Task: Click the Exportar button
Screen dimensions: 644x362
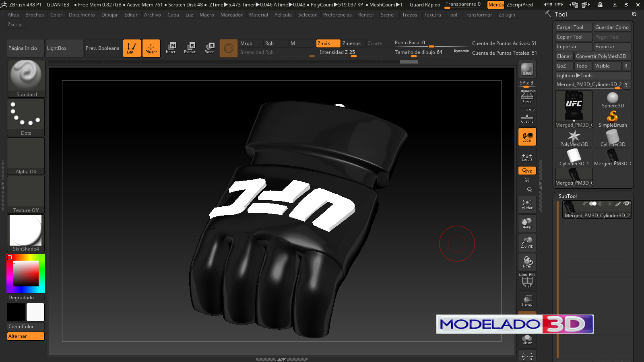Action: point(613,47)
